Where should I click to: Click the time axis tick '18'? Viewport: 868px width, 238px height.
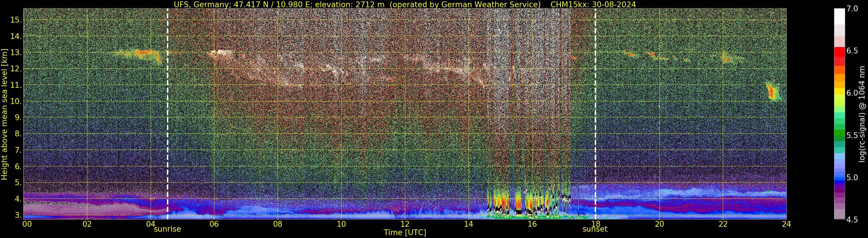pos(596,224)
